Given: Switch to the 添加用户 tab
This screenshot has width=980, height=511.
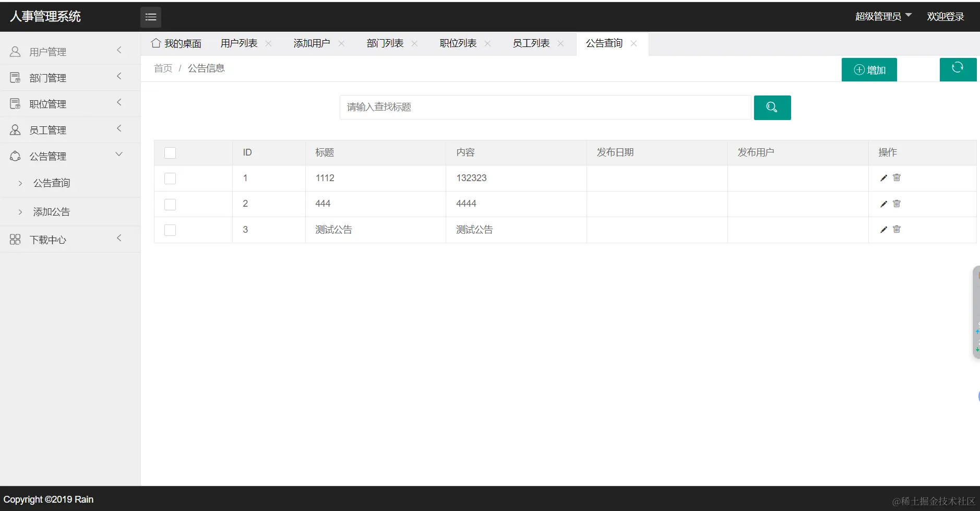Looking at the screenshot, I should pyautogui.click(x=312, y=43).
